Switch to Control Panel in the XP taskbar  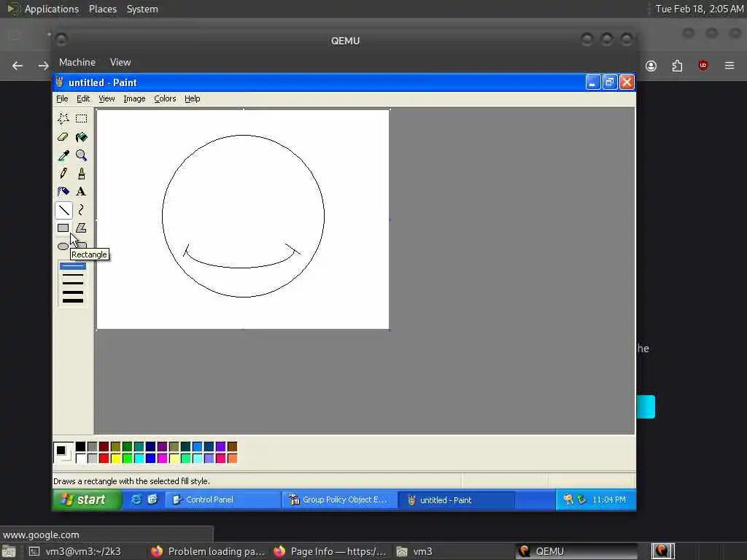pyautogui.click(x=222, y=499)
